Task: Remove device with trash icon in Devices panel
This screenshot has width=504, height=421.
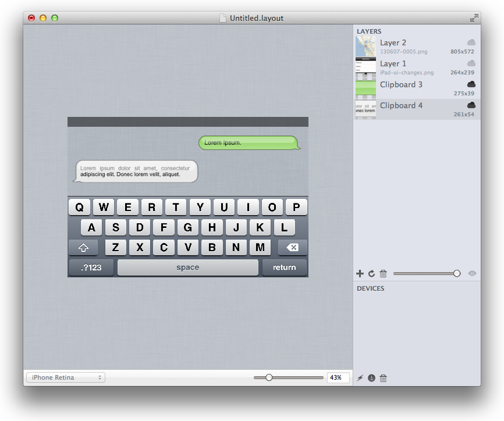Action: pos(383,378)
